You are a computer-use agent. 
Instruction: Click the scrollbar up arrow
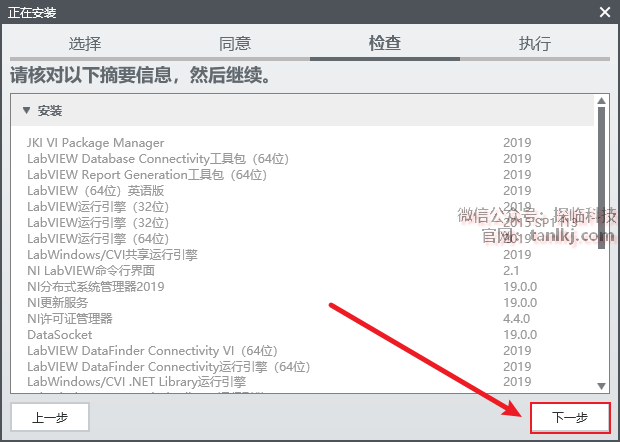tap(601, 100)
